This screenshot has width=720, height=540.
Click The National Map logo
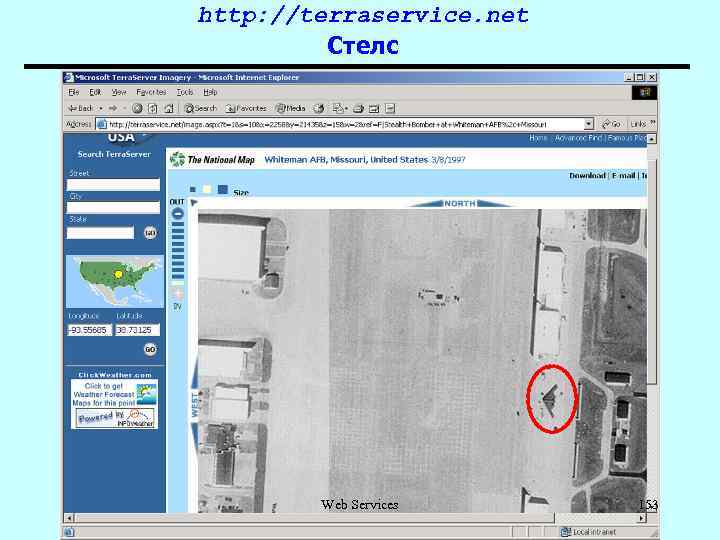(212, 159)
